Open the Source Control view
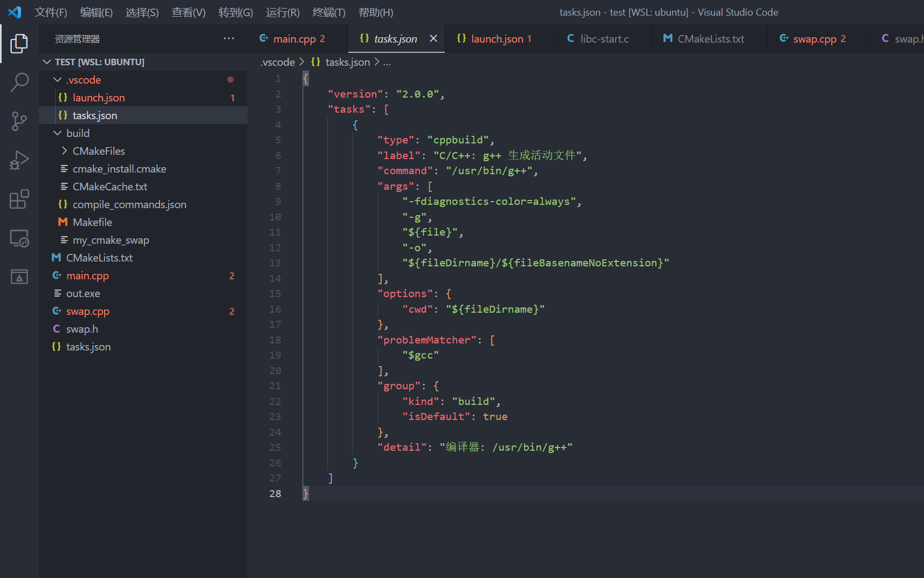Viewport: 924px width, 578px height. tap(19, 121)
